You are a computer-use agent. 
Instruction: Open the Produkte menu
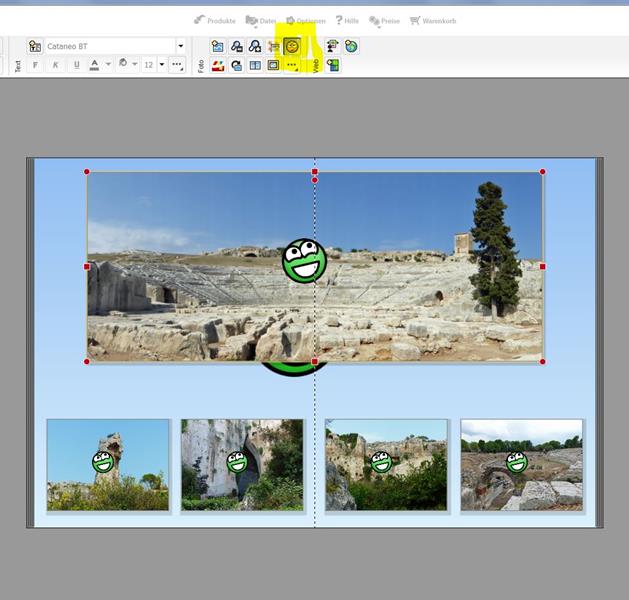coord(215,20)
